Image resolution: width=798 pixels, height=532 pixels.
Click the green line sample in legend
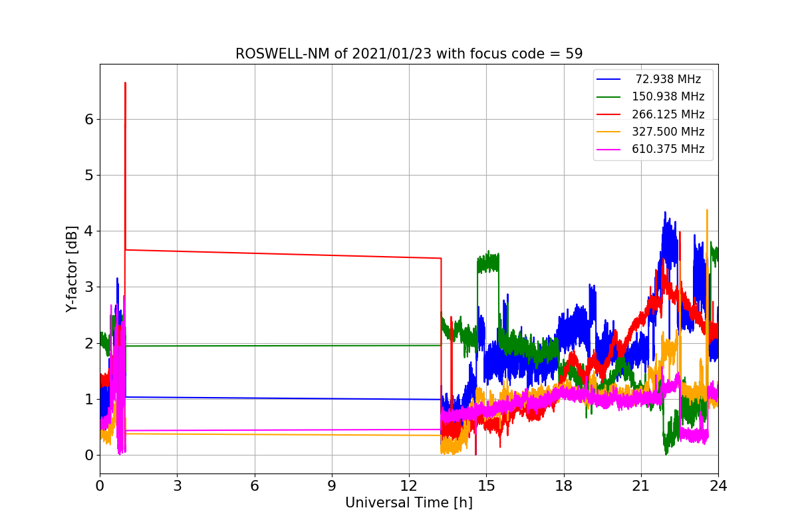(609, 97)
